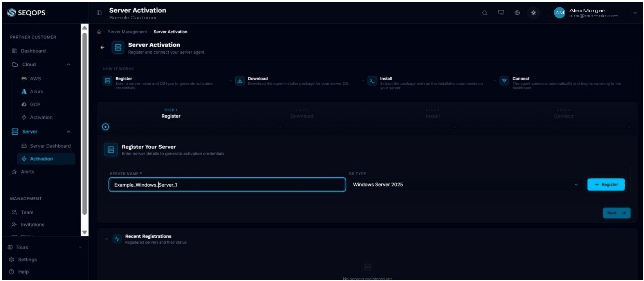
Task: Click the Recent Registrations activity icon
Action: point(117,239)
